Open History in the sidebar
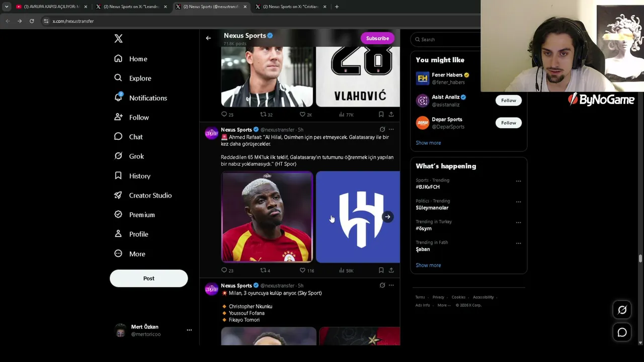 click(x=132, y=176)
